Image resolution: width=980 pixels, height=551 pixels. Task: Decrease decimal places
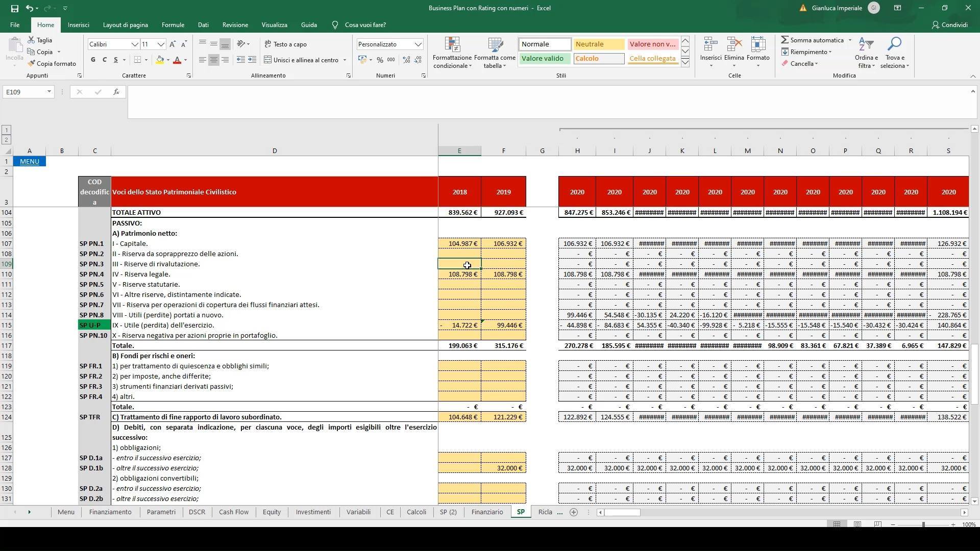pos(418,60)
